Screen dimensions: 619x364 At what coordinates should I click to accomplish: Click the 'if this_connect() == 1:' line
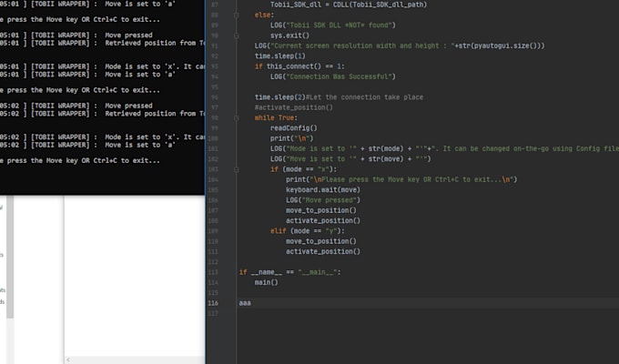click(299, 66)
